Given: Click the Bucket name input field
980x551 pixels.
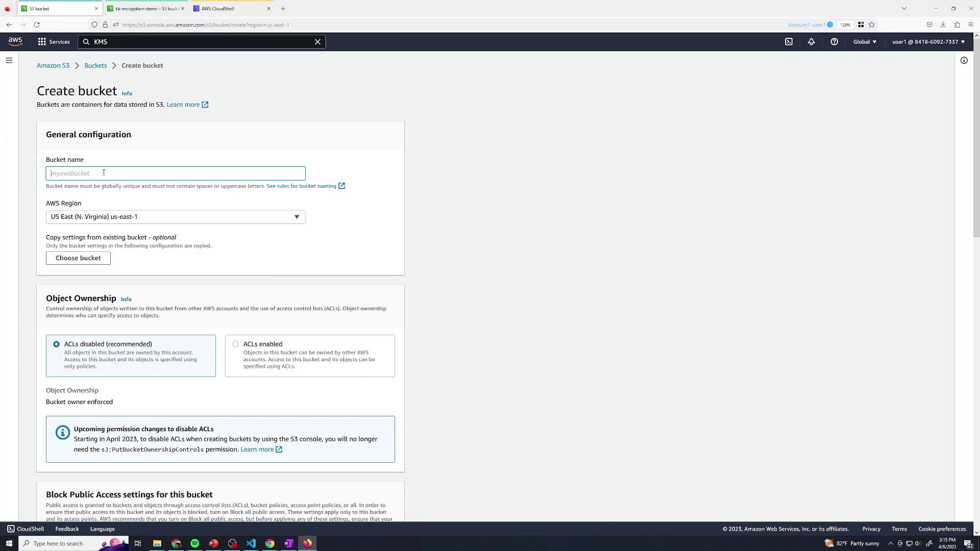Looking at the screenshot, I should (x=176, y=173).
